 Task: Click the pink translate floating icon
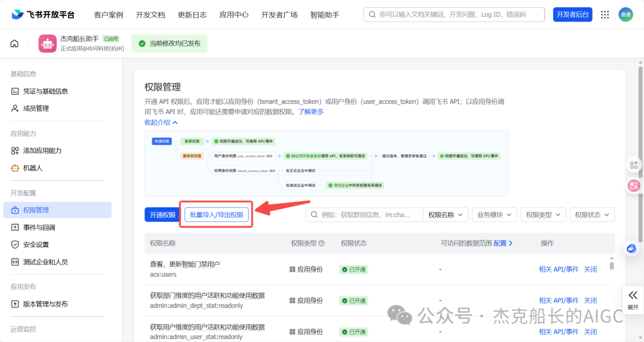coord(634,185)
